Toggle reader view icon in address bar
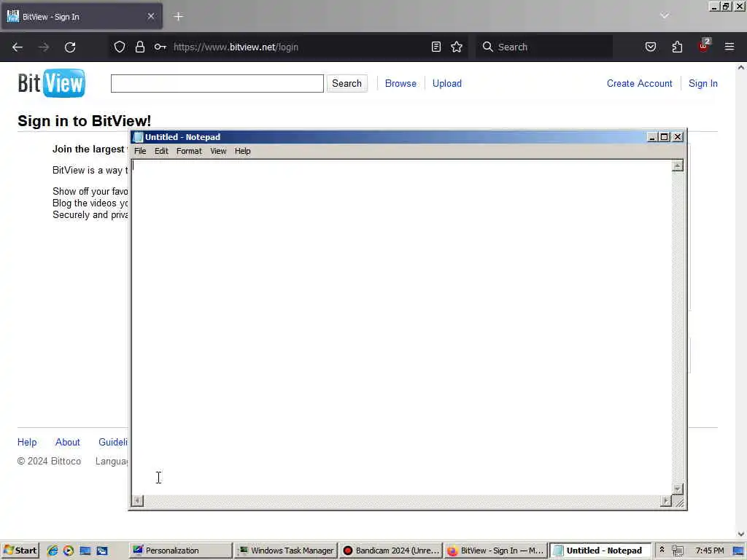This screenshot has height=560, width=747. coord(436,47)
